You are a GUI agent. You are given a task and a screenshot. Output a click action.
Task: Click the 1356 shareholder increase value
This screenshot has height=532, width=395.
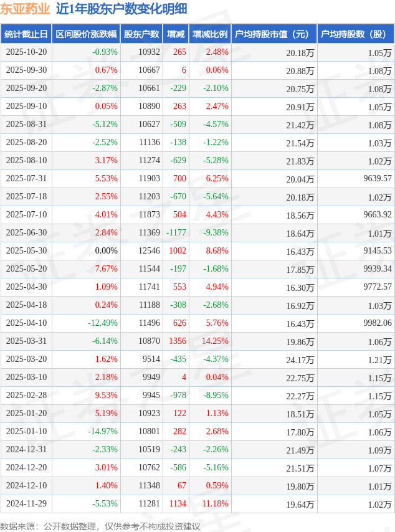177,341
